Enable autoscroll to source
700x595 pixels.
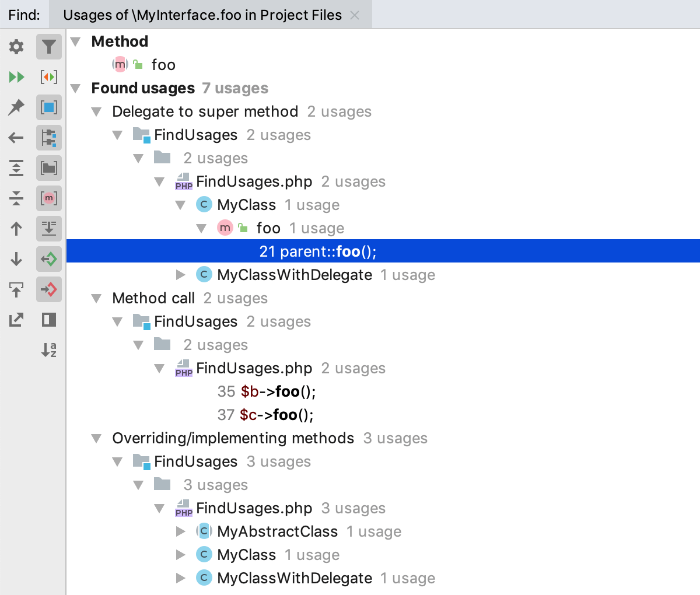pos(48,259)
